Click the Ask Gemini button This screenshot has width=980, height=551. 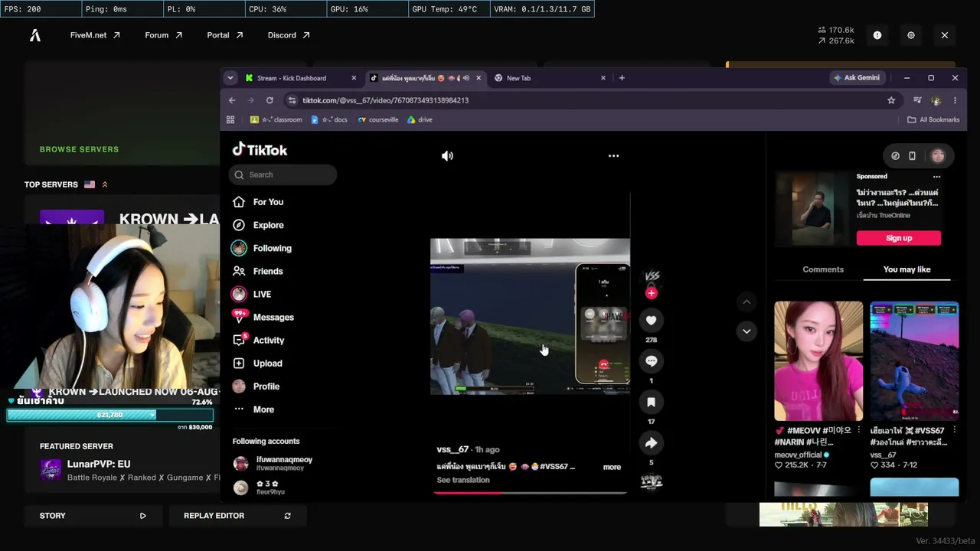pyautogui.click(x=858, y=78)
